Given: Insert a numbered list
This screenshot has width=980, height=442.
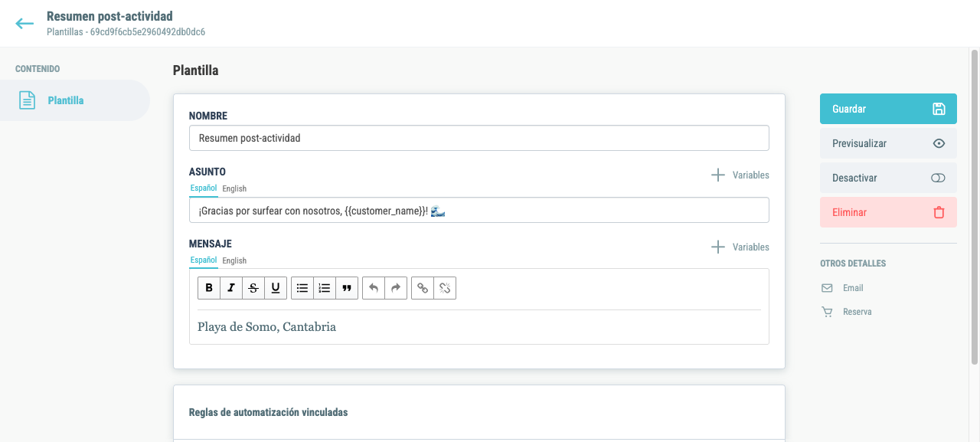Looking at the screenshot, I should (325, 288).
